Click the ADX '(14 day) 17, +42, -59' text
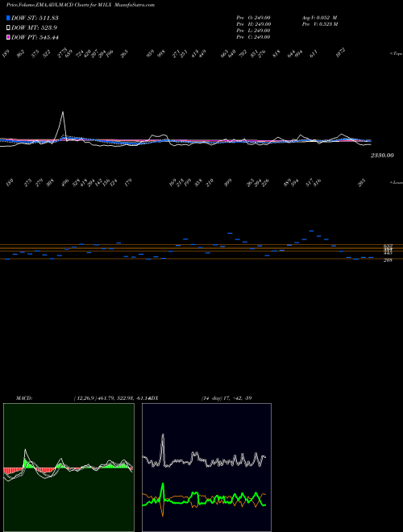 226,398
